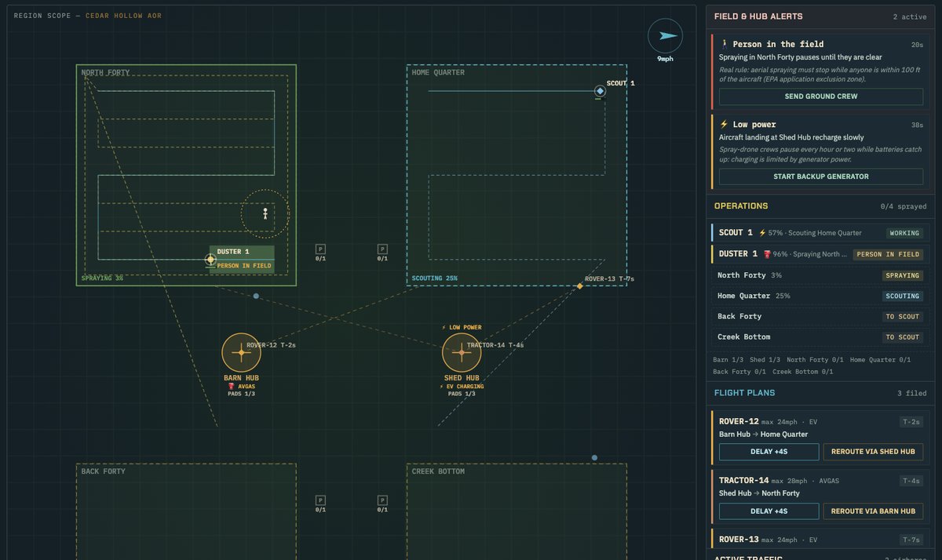Click the parking pad icon left of Creek Bottom
Viewport: 942px width, 560px height.
[382, 500]
